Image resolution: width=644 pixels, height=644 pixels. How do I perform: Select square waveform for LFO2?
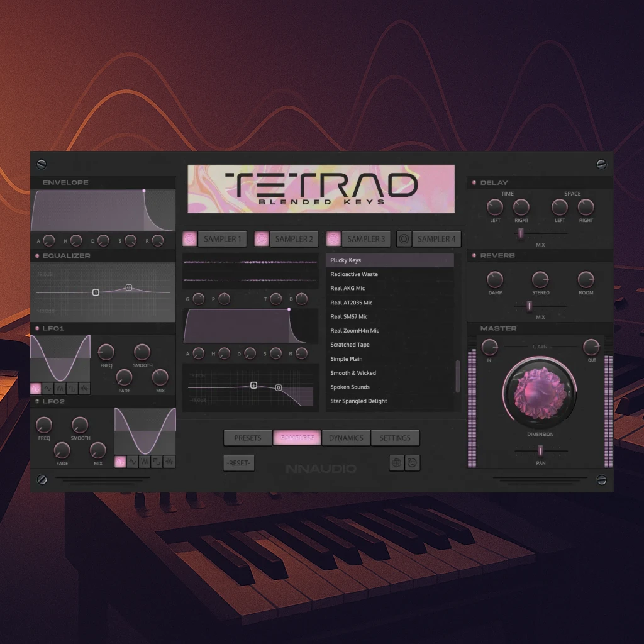pyautogui.click(x=157, y=462)
